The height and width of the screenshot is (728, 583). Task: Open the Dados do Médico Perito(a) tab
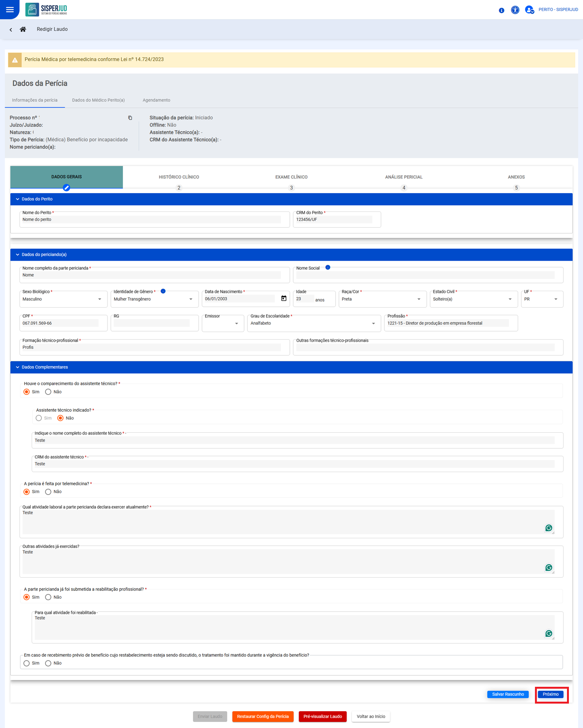point(98,100)
